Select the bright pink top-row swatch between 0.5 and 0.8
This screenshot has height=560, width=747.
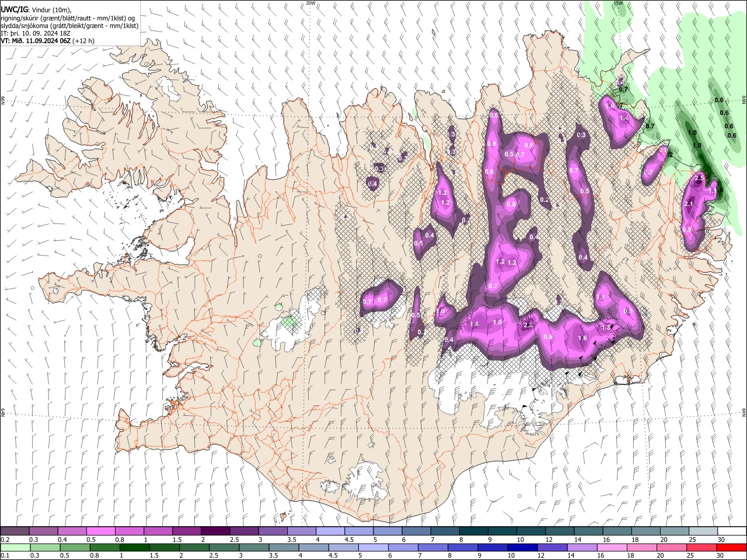click(100, 531)
